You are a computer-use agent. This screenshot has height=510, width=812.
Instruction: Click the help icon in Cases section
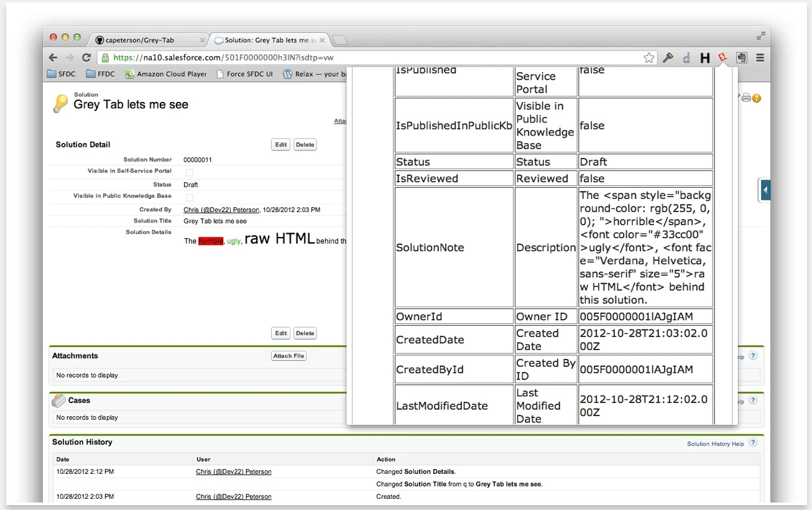click(x=753, y=401)
